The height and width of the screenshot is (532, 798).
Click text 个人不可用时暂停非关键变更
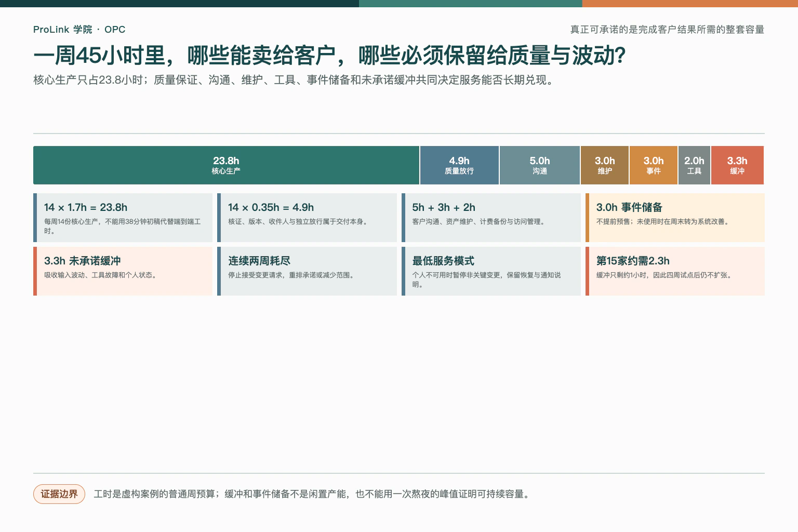click(x=486, y=280)
